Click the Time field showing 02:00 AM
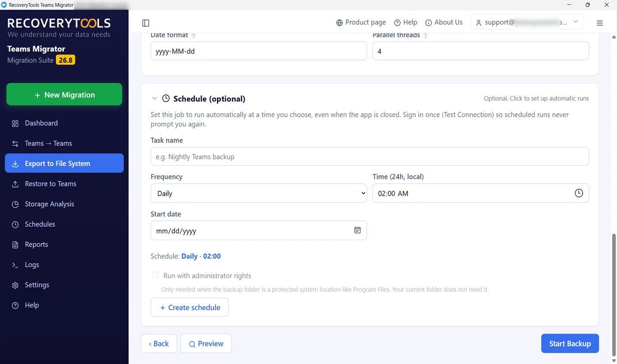The image size is (617, 364). [x=480, y=193]
